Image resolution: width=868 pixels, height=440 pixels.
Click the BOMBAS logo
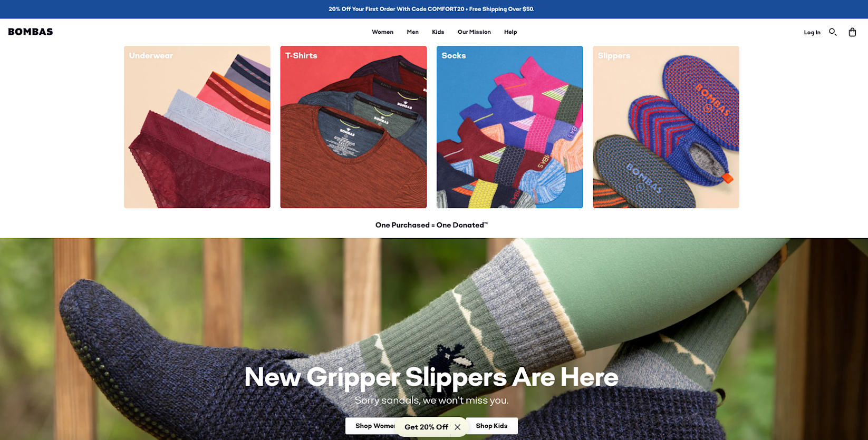[x=31, y=32]
